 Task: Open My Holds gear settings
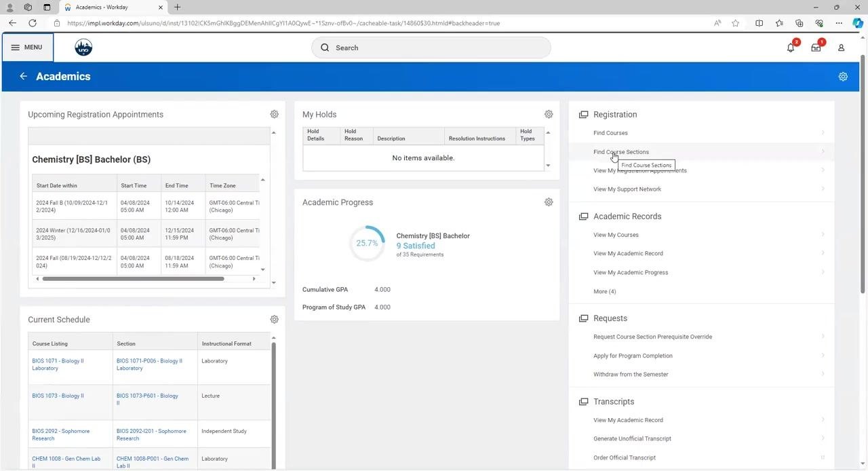click(549, 114)
